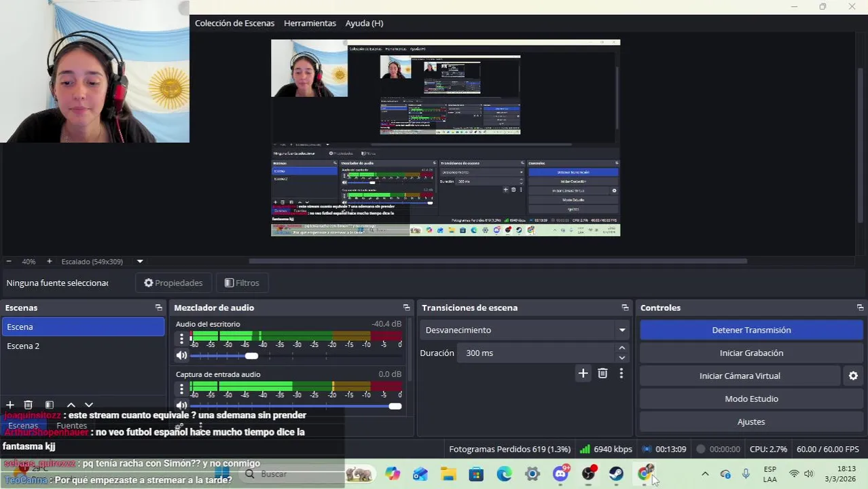The image size is (868, 489).
Task: Click the audio mixer vertical scrollbar
Action: [x=410, y=348]
